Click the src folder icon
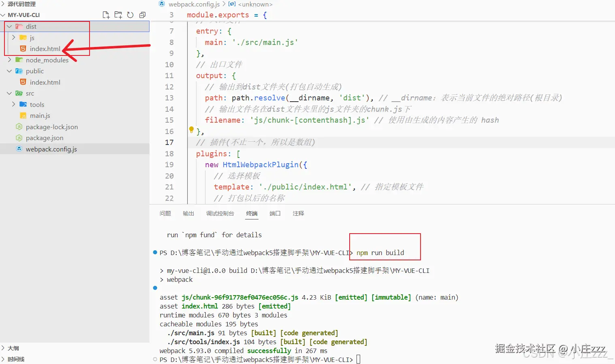The image size is (615, 364). [19, 93]
